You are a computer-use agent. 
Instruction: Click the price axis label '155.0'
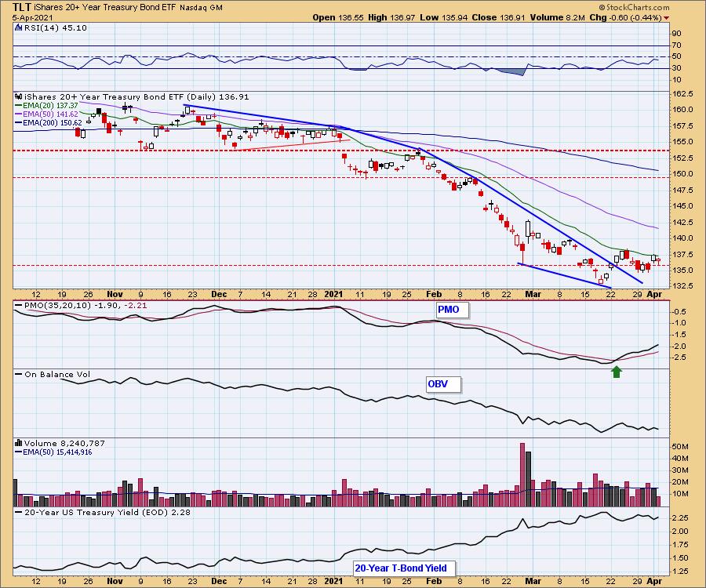pos(683,141)
